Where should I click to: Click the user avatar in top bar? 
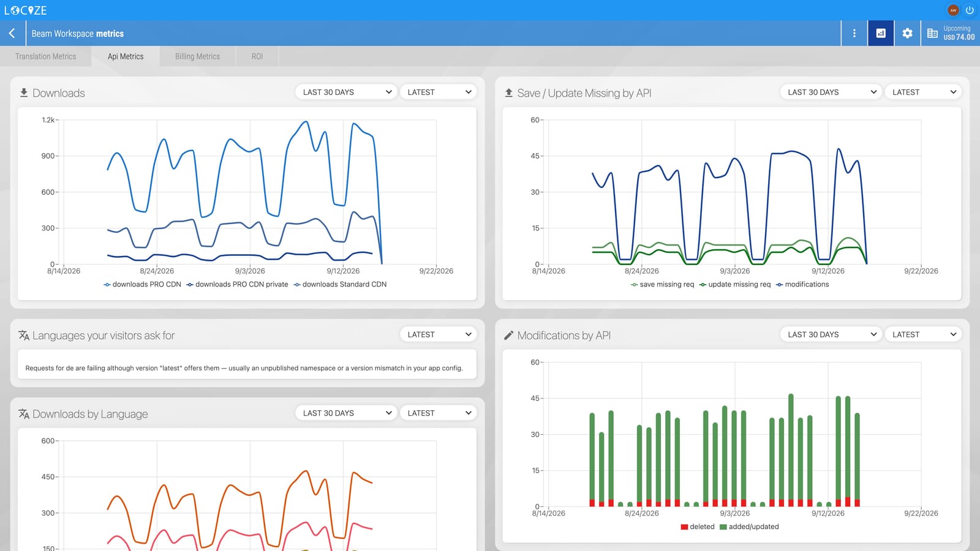click(x=953, y=10)
